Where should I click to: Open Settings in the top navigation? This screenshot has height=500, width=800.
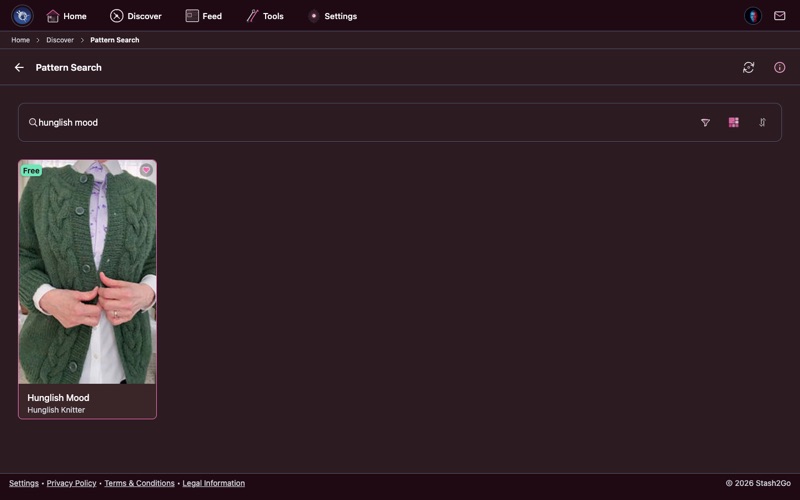(332, 16)
